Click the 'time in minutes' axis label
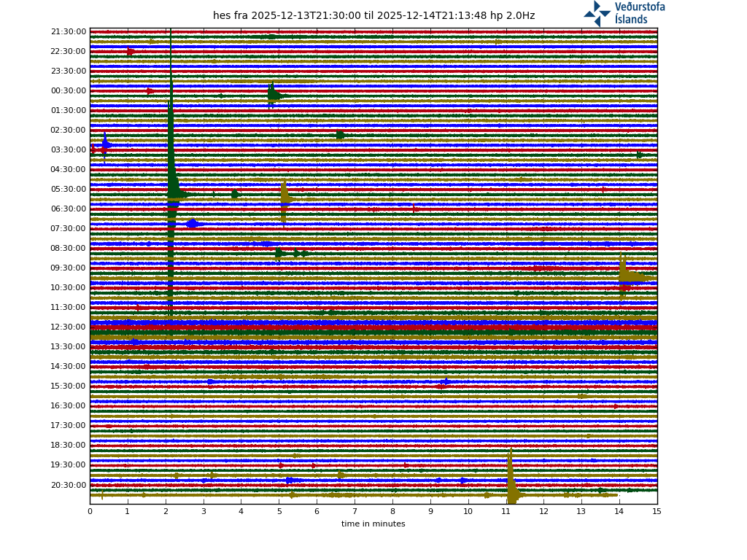 pyautogui.click(x=373, y=524)
